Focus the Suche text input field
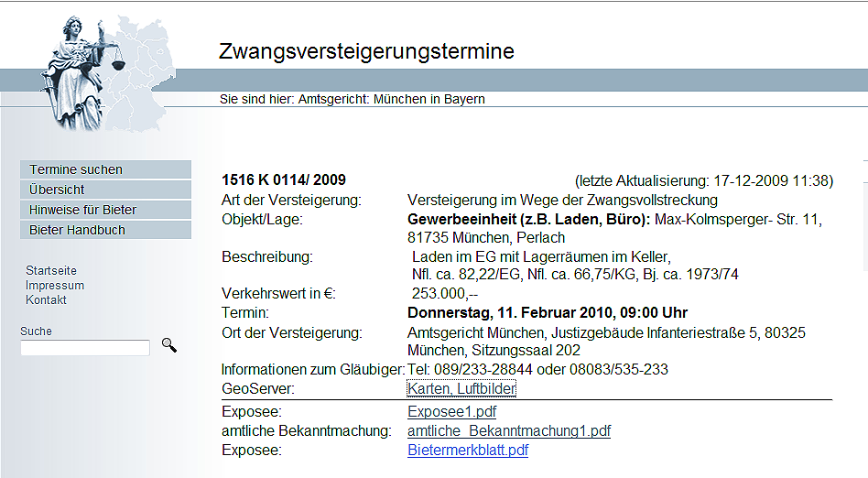 85,348
